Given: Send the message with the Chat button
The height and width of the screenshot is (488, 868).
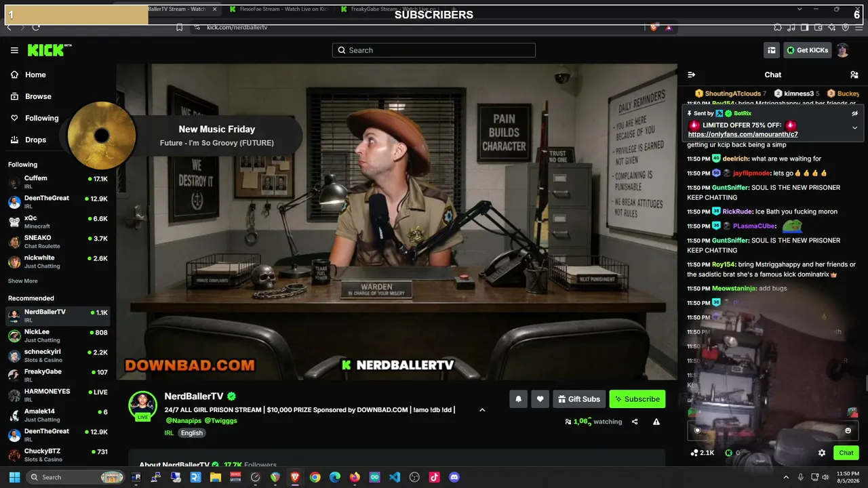Looking at the screenshot, I should click(846, 453).
